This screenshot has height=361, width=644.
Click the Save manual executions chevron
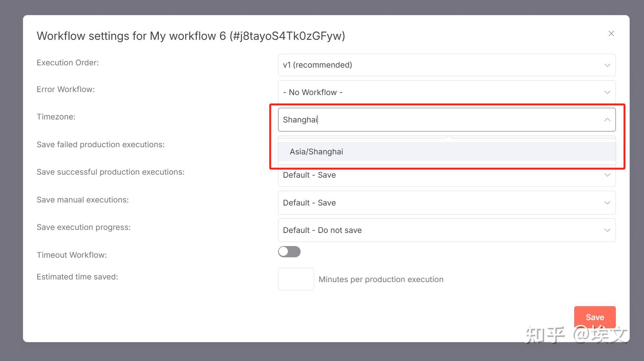[607, 203]
